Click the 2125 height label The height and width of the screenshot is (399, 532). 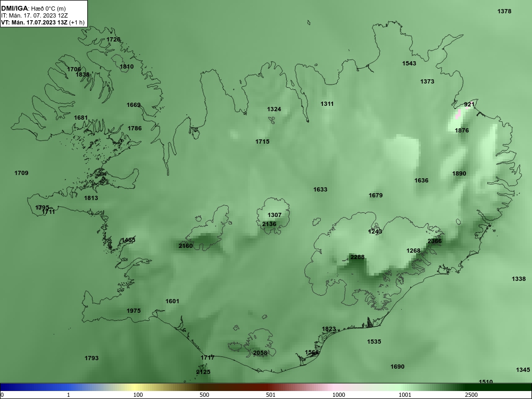pyautogui.click(x=203, y=372)
